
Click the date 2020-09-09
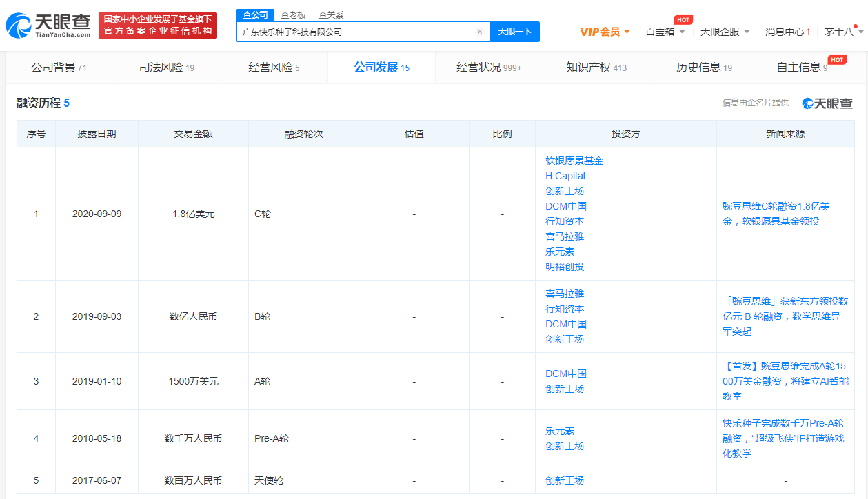coord(97,214)
